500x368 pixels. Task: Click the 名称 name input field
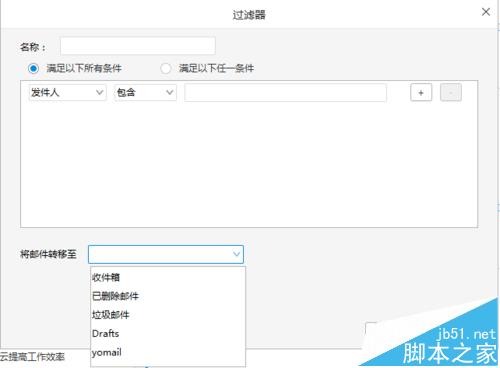(138, 46)
